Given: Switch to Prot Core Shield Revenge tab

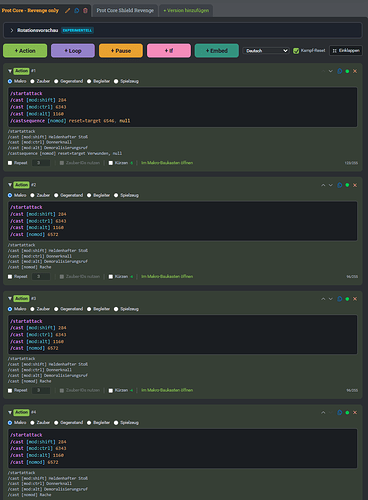Looking at the screenshot, I should point(125,10).
